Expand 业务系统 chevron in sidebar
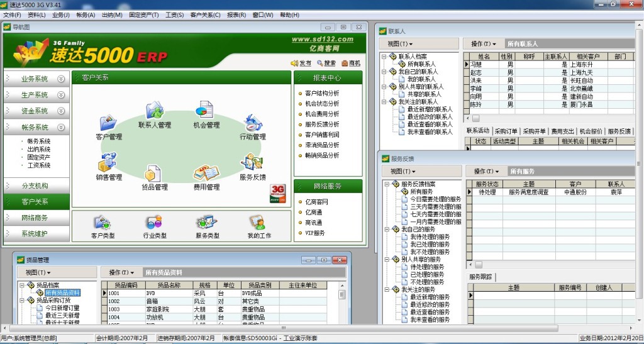644x344 pixels. [61, 79]
